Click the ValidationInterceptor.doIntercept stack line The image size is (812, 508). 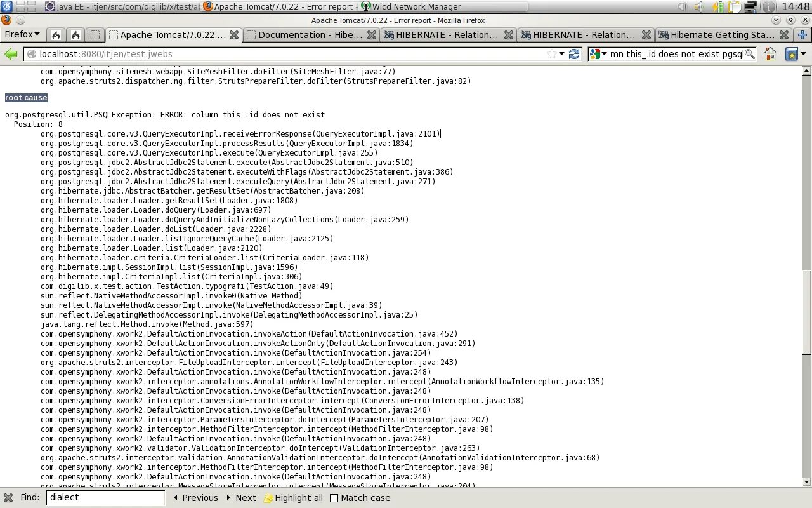260,448
